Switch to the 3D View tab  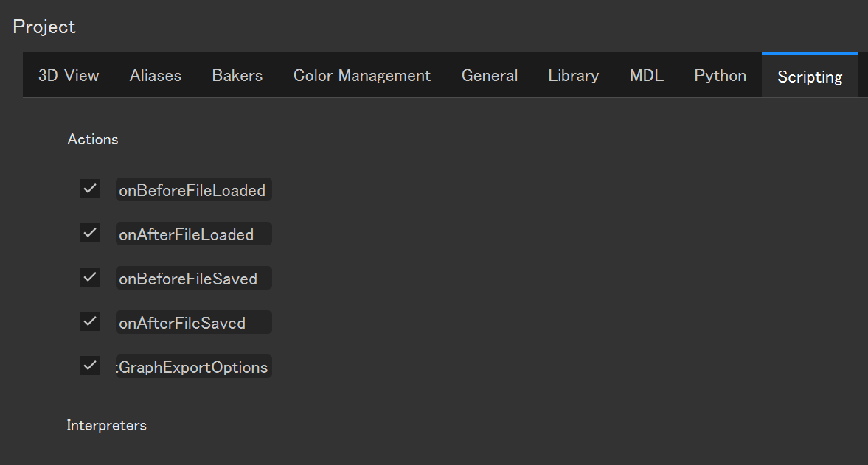(69, 75)
